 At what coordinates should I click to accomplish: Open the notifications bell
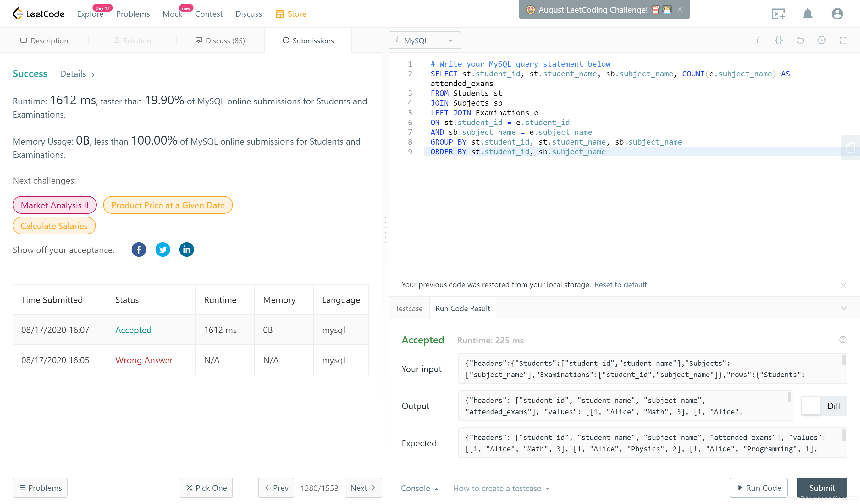807,14
